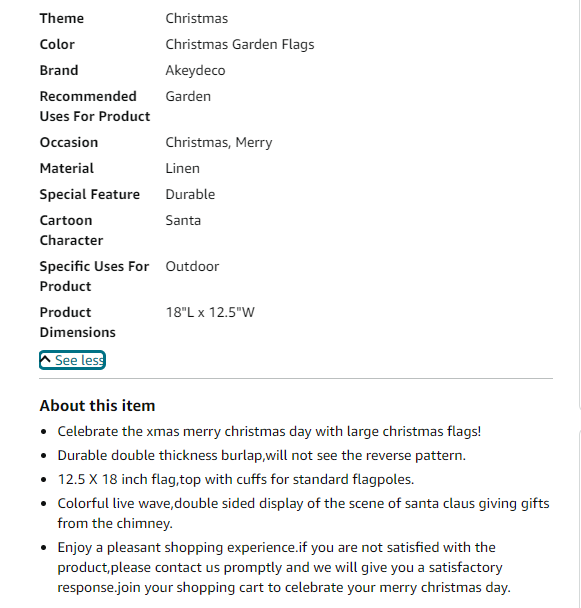The width and height of the screenshot is (581, 608).
Task: Collapse details with the See less link
Action: coord(72,360)
